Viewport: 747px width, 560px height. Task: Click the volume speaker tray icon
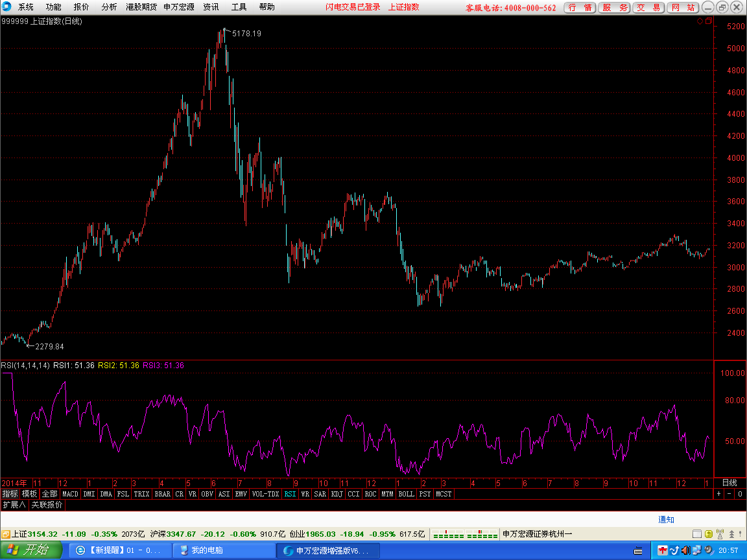pyautogui.click(x=685, y=550)
